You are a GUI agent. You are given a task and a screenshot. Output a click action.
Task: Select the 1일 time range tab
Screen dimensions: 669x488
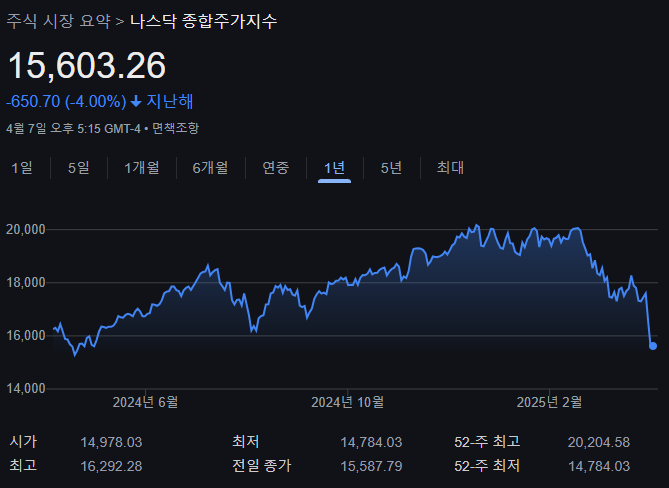22,168
